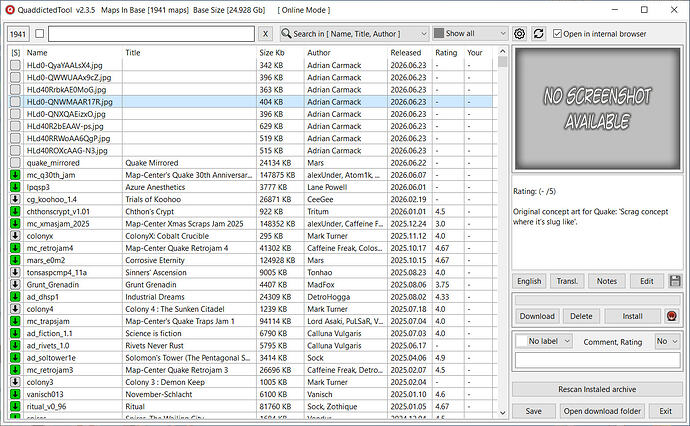Click Rescan Instaled archive button
Viewport: 690px width, 426px height.
597,389
